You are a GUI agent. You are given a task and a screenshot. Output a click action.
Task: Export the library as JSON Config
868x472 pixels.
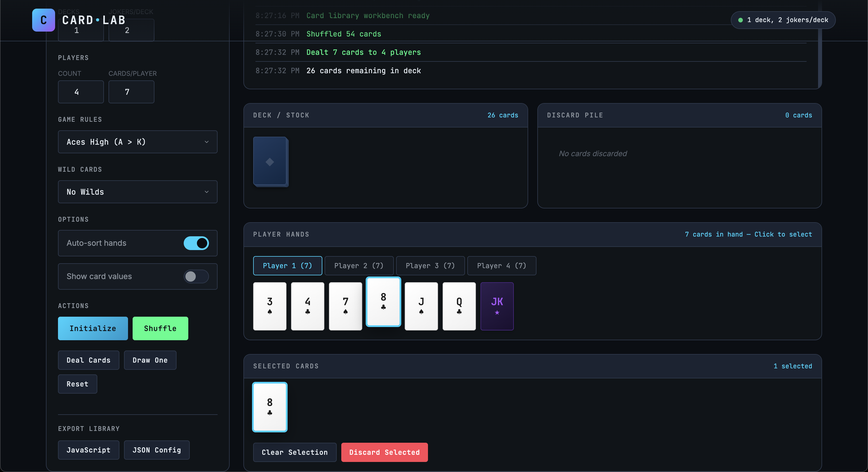click(x=156, y=450)
